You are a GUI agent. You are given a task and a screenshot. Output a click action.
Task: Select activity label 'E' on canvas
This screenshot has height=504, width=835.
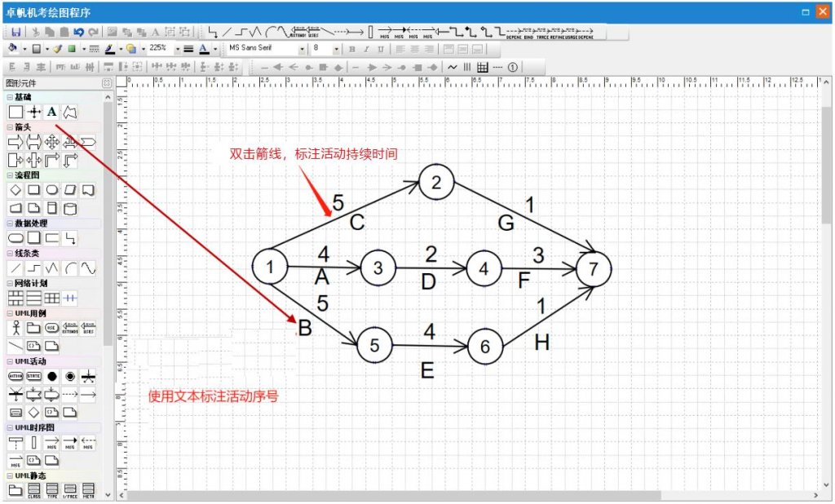click(x=427, y=370)
